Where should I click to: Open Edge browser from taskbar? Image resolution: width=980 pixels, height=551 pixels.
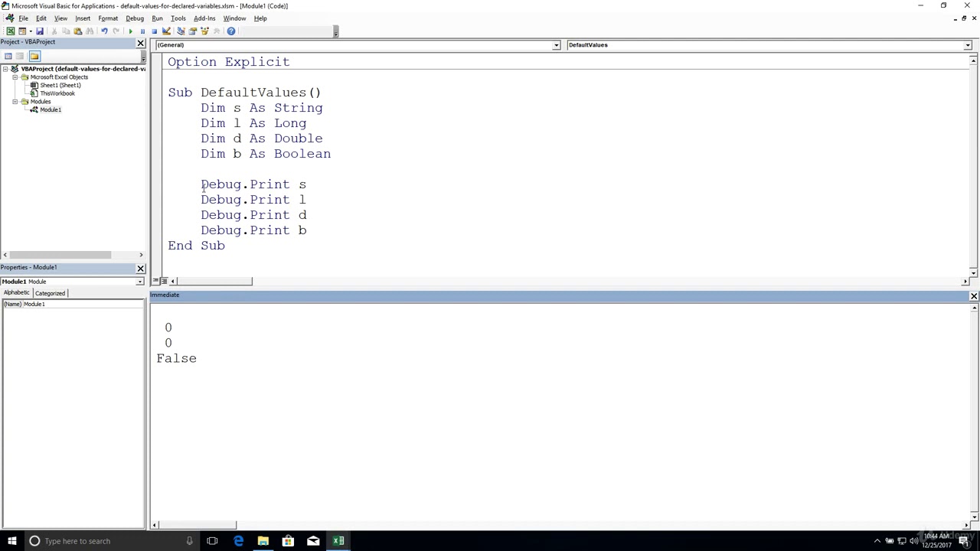click(x=238, y=541)
